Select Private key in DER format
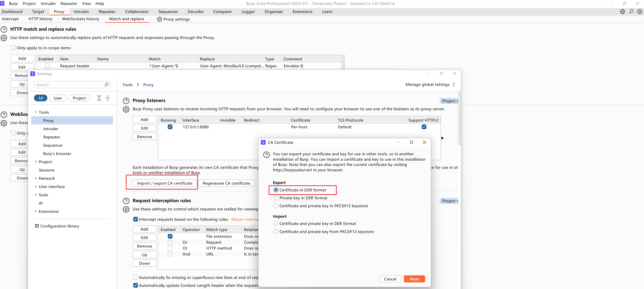This screenshot has width=644, height=289. (276, 198)
